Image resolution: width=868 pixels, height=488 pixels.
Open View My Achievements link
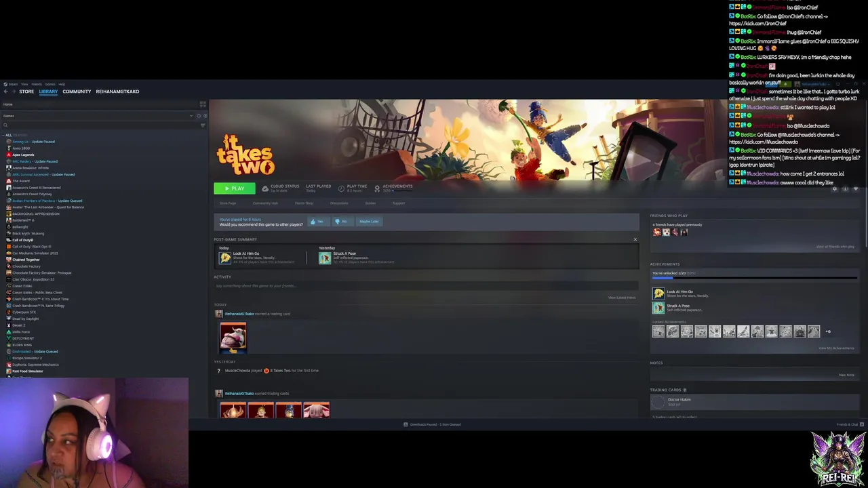[x=836, y=348]
